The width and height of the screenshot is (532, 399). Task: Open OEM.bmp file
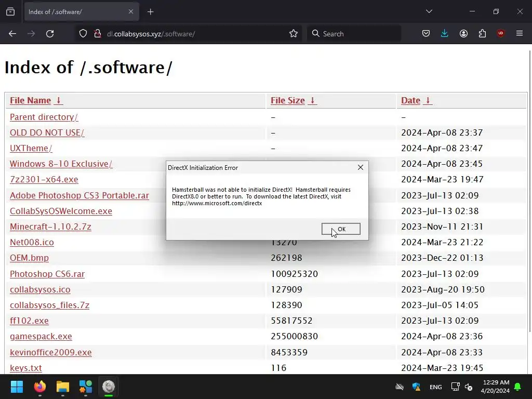[x=29, y=258]
